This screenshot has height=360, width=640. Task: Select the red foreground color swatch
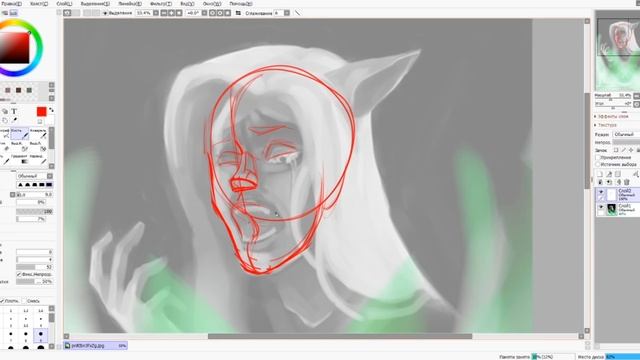(42, 111)
